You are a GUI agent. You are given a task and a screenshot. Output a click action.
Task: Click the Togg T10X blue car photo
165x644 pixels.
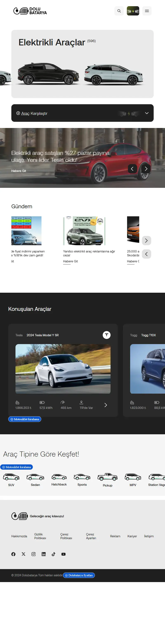(147, 369)
